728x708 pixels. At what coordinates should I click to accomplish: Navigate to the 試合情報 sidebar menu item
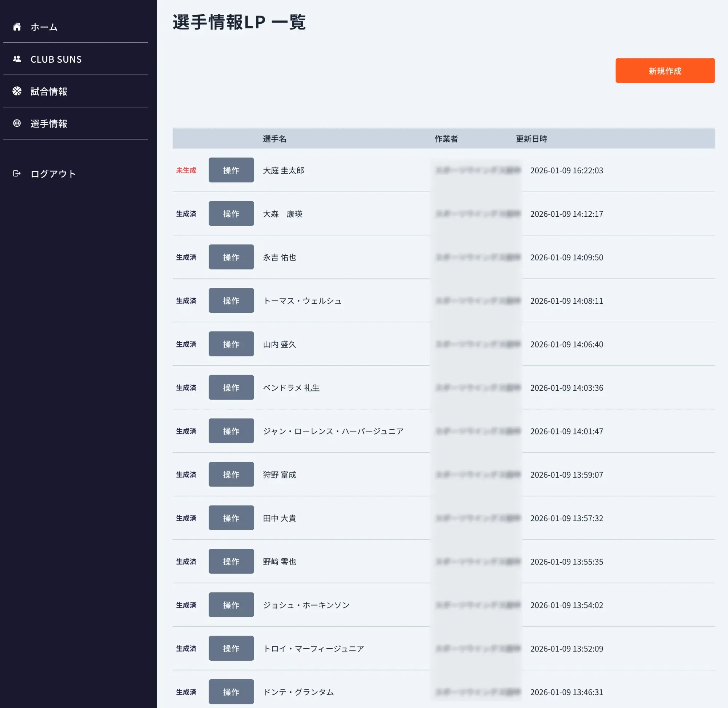tap(49, 91)
